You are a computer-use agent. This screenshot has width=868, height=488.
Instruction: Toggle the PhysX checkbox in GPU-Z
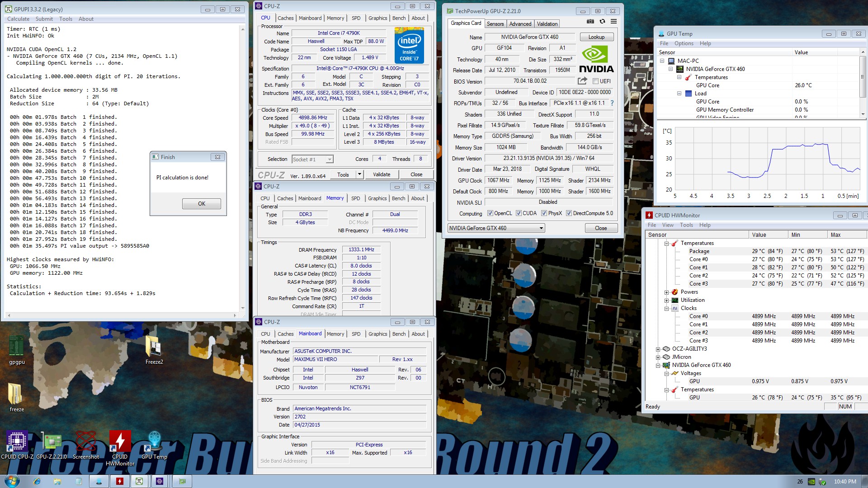click(x=544, y=213)
